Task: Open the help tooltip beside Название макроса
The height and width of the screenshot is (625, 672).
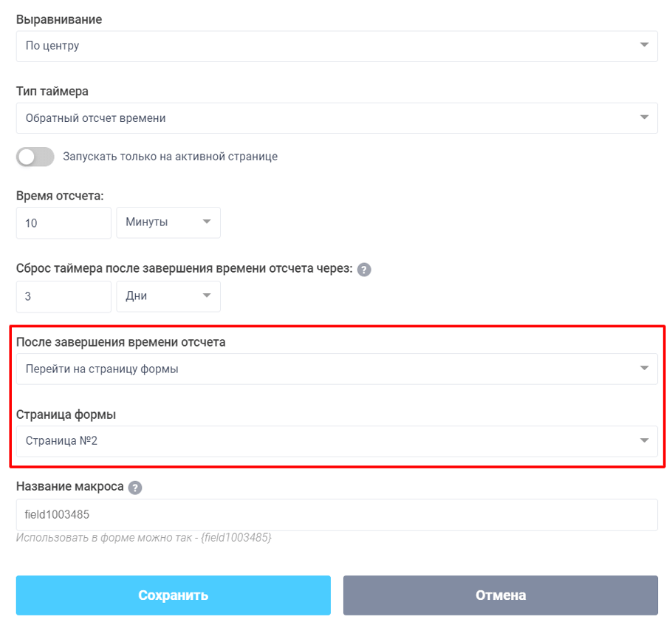Action: [135, 487]
